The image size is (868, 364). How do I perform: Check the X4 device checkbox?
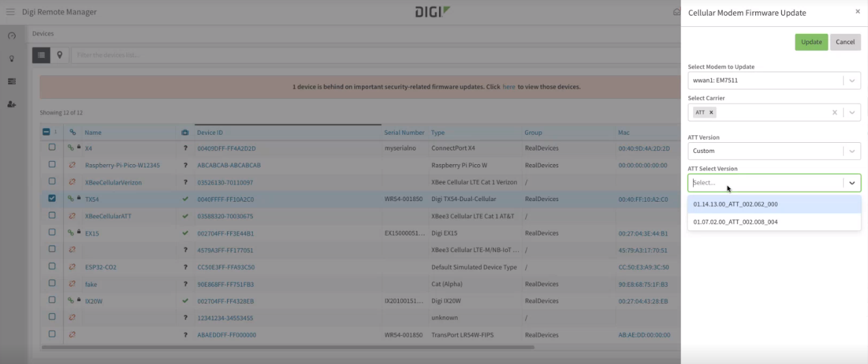click(52, 147)
